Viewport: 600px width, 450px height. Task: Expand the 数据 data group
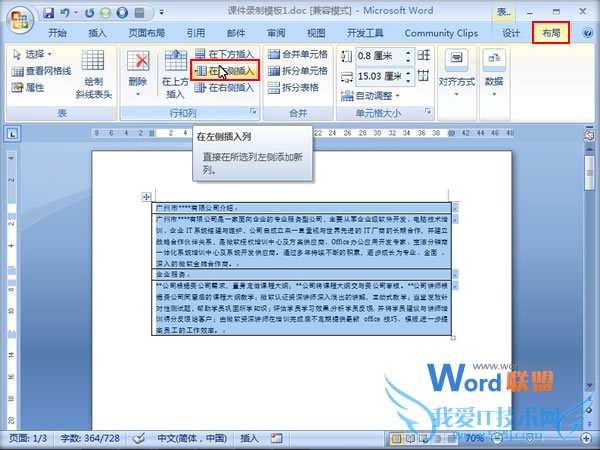(x=494, y=73)
